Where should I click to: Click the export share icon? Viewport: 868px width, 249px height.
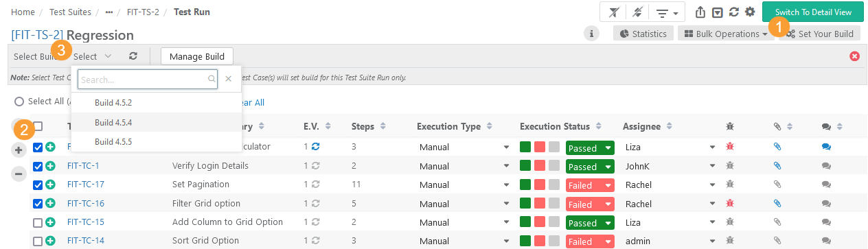point(700,12)
